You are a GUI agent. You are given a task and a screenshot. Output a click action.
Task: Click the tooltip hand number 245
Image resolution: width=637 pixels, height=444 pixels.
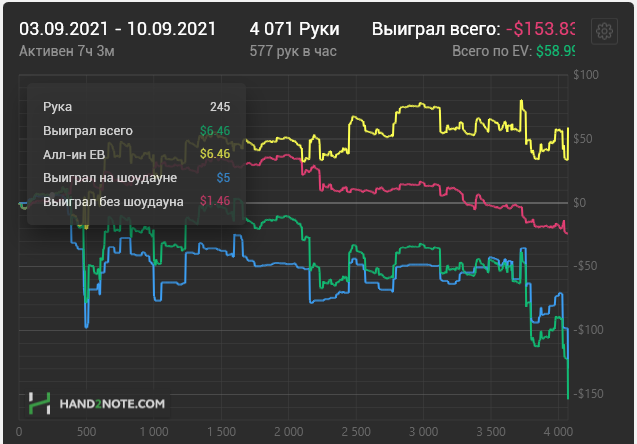(220, 107)
